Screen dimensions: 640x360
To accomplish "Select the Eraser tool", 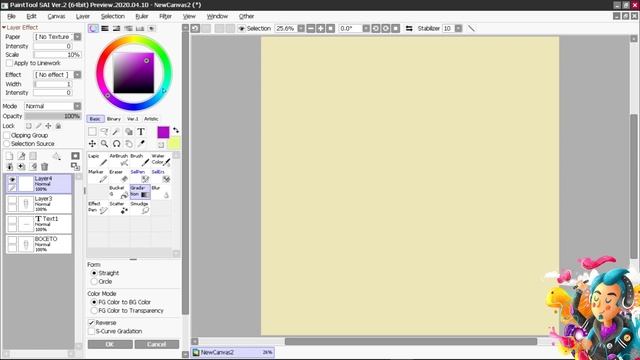I will 119,176.
